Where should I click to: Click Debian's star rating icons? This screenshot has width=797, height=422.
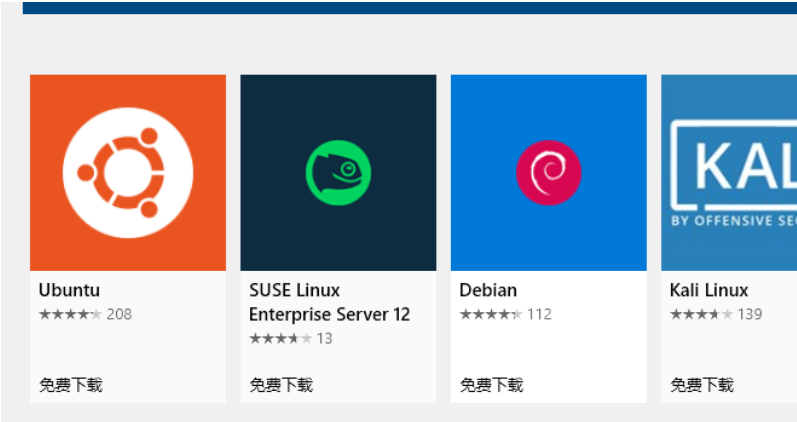pyautogui.click(x=491, y=314)
